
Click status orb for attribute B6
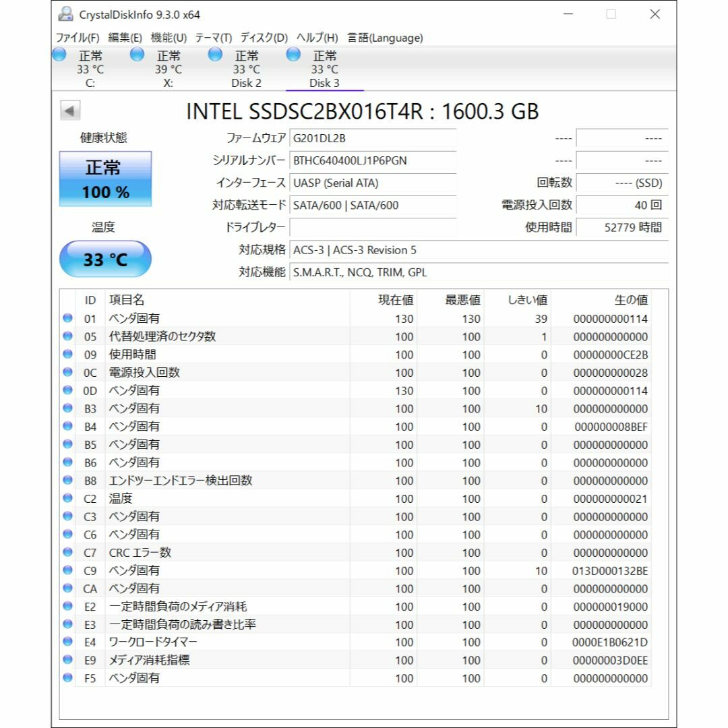[x=68, y=462]
